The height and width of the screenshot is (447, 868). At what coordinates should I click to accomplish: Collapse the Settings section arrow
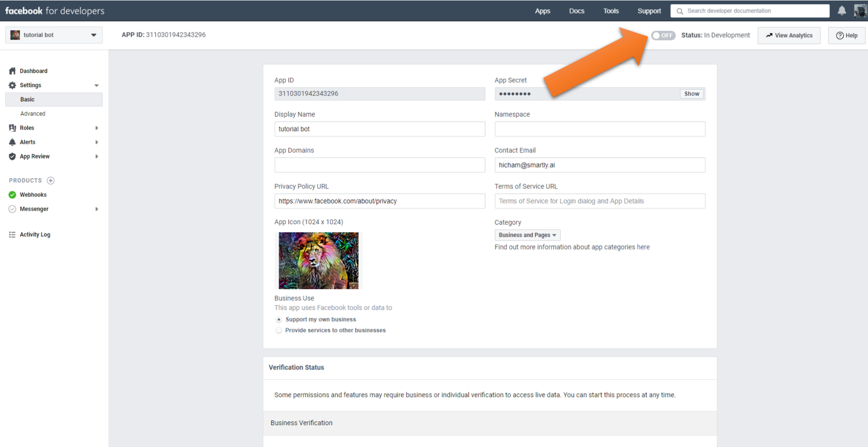tap(96, 86)
